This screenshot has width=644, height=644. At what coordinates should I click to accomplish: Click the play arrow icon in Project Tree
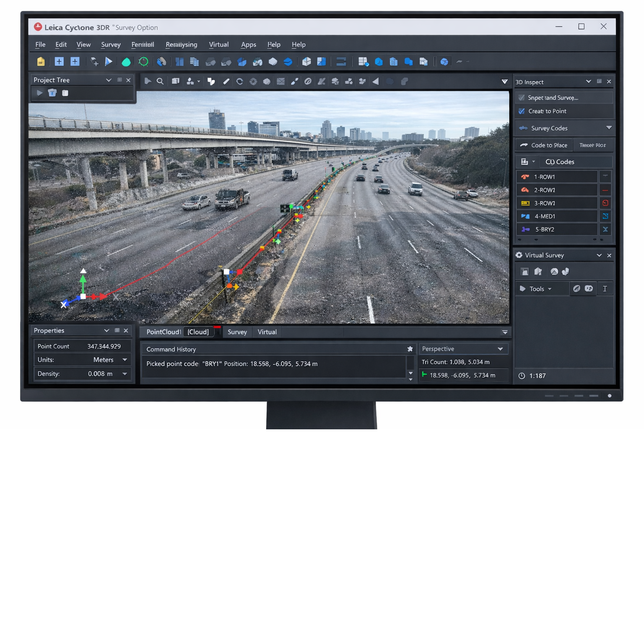click(x=39, y=93)
